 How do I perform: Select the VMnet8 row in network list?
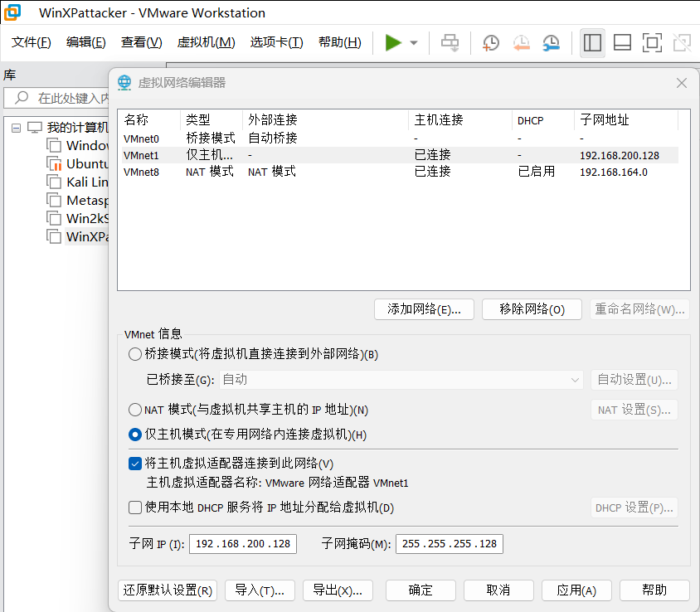[400, 172]
